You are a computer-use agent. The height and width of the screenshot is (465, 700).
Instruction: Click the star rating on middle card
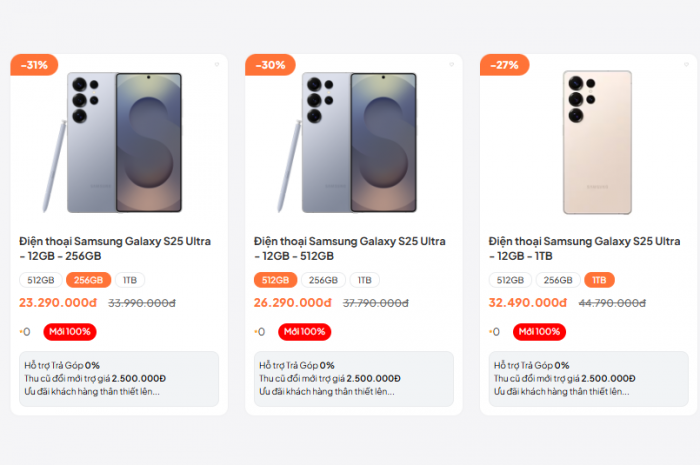click(259, 332)
